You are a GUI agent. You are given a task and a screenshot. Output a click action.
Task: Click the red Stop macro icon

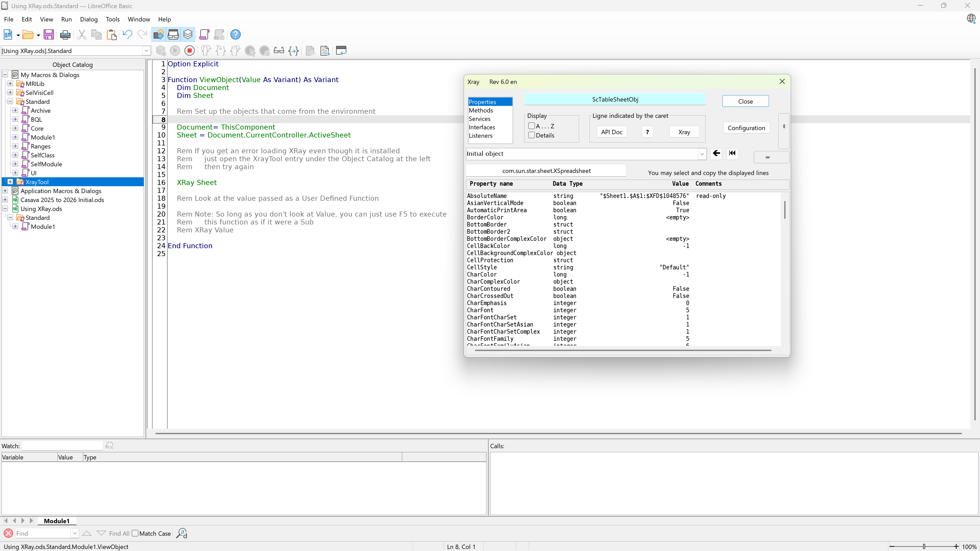pyautogui.click(x=189, y=51)
